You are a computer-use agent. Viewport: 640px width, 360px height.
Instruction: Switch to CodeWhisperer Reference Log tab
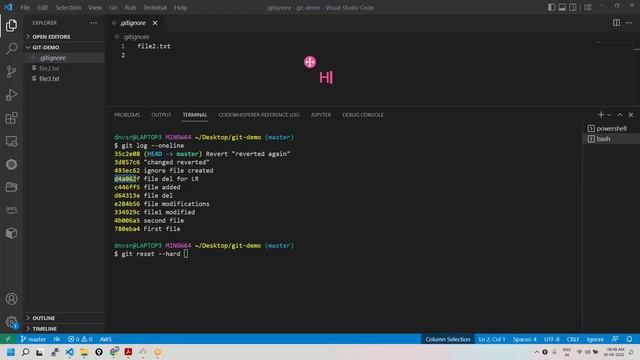pos(259,115)
